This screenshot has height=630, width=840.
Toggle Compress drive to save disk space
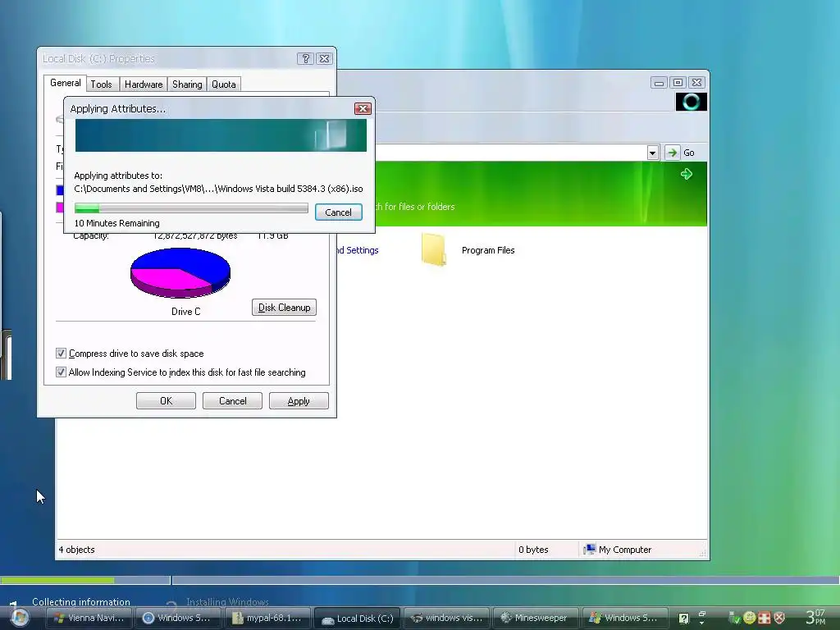[61, 354]
